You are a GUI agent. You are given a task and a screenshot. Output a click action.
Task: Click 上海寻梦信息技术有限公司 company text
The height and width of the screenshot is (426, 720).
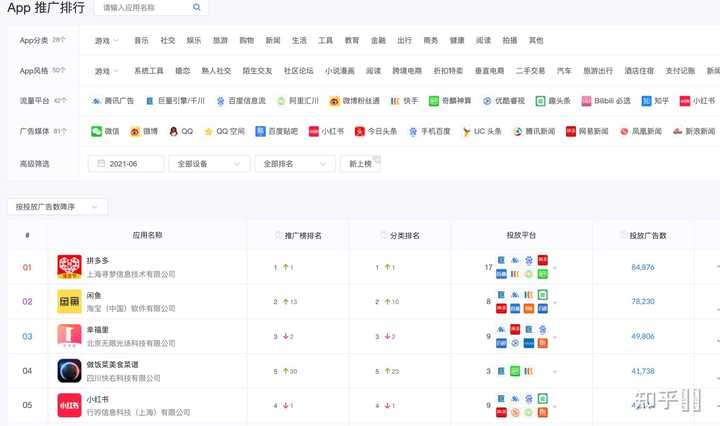click(x=131, y=274)
